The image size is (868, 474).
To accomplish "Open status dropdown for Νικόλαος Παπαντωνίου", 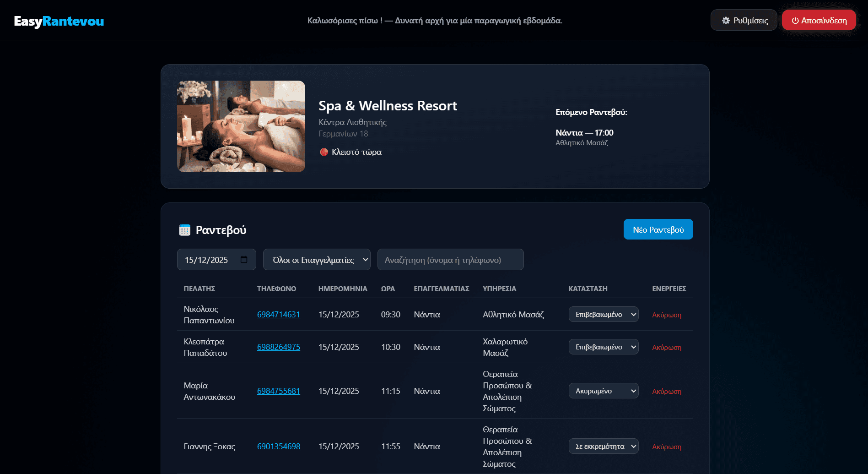I will tap(603, 314).
